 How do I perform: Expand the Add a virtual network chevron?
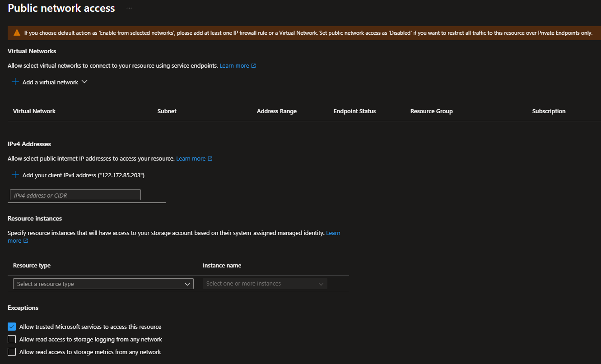84,82
